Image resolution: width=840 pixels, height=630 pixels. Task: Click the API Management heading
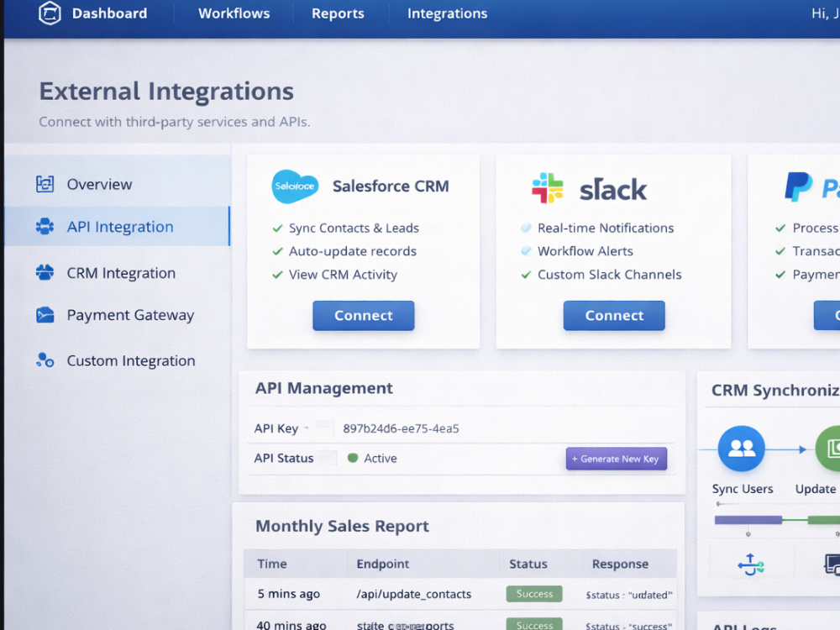point(323,388)
